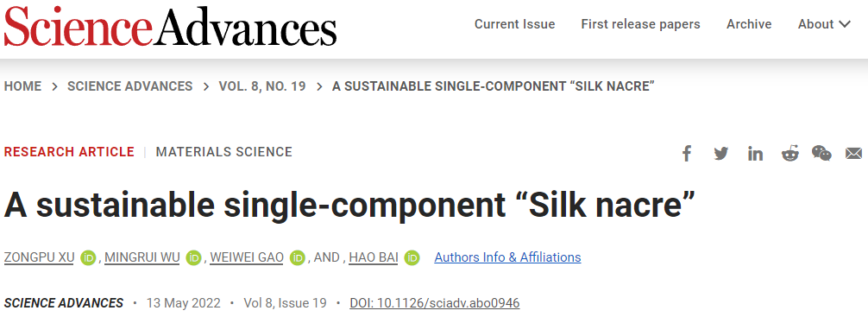Viewport: 868px width, 317px height.
Task: Open Authors Info & Affiliations link
Action: 507,257
